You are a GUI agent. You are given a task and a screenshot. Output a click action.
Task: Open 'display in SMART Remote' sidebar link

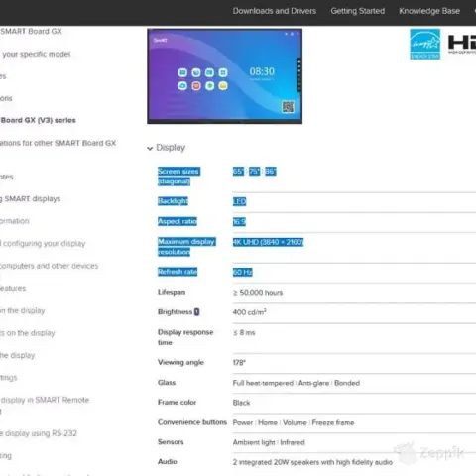[x=45, y=400]
